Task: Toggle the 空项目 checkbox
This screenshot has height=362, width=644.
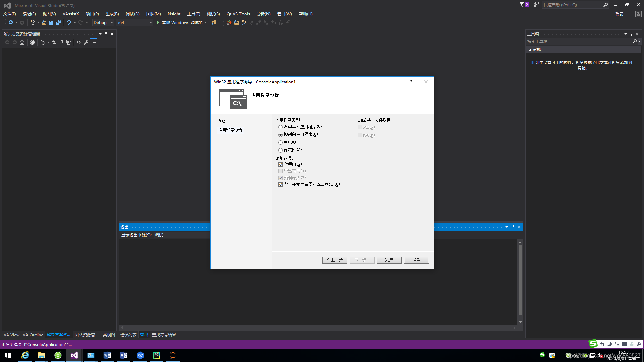Action: [x=280, y=165]
